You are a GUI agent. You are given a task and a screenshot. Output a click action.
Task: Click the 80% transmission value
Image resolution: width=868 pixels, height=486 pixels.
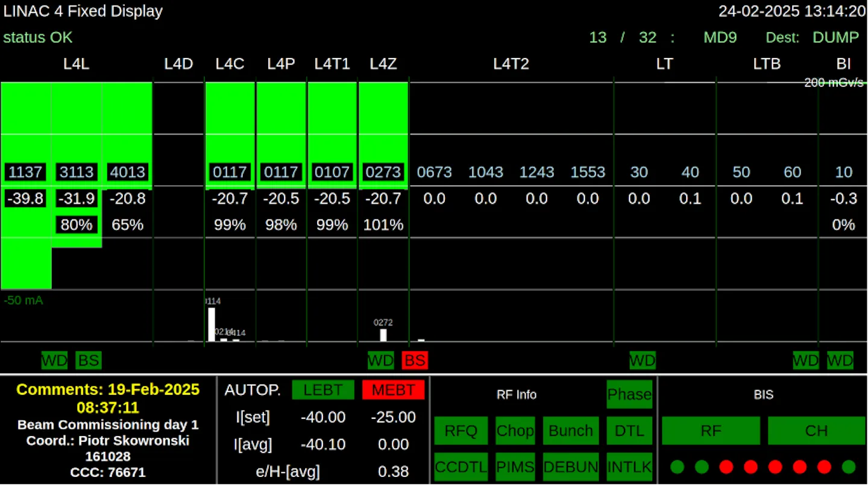click(77, 225)
